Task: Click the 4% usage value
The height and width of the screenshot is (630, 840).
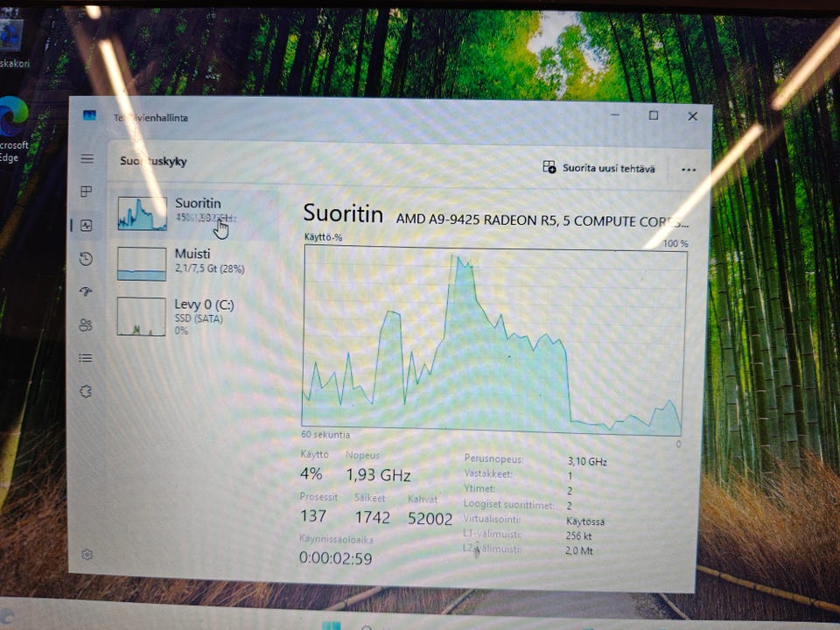Action: point(311,473)
